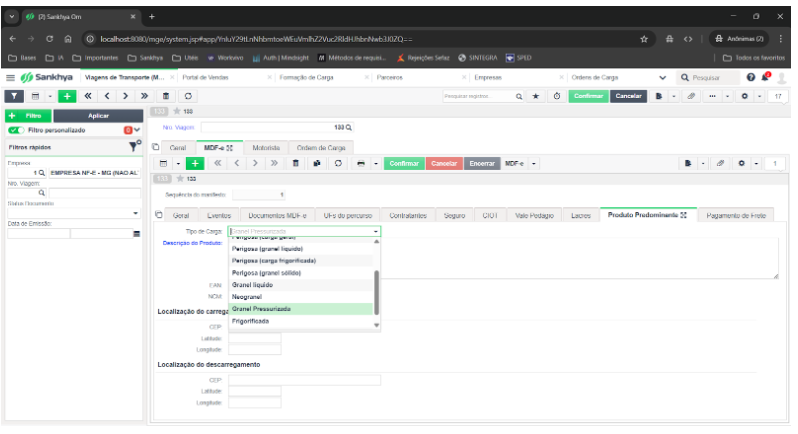The width and height of the screenshot is (798, 434).
Task: Open the Tipo de Carga dropdown arrow
Action: click(376, 232)
